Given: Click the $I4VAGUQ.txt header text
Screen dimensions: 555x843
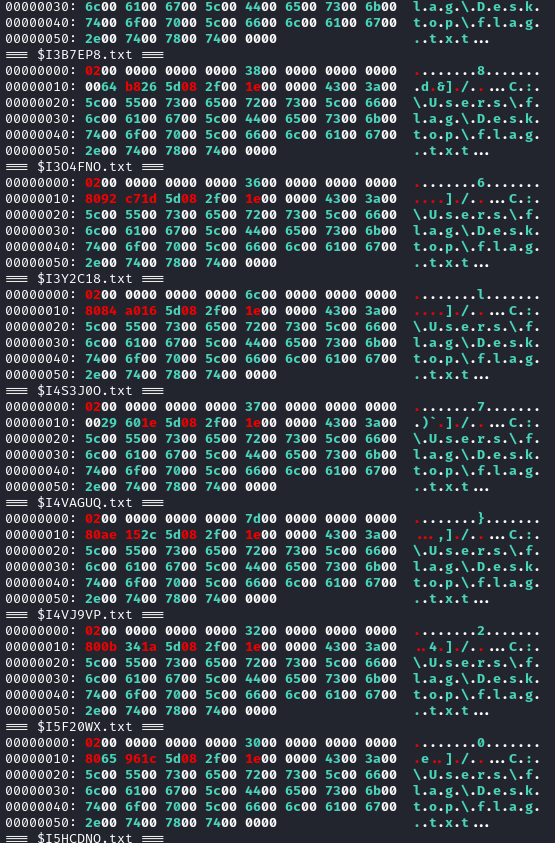Looking at the screenshot, I should click(84, 503).
